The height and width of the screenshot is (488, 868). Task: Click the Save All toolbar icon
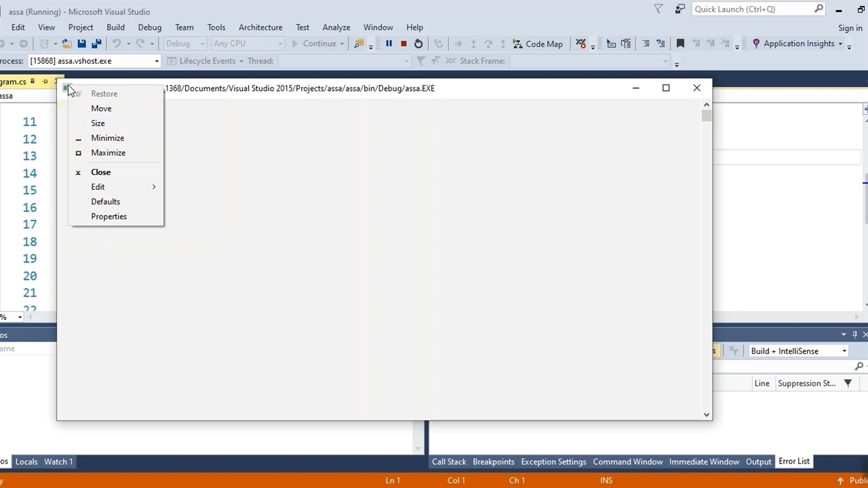[x=96, y=43]
